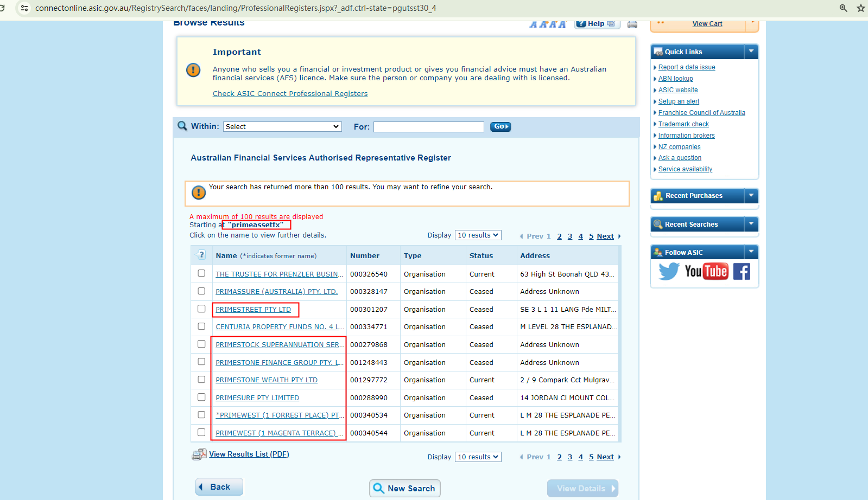Visit the ASIC website quick link
This screenshot has width=868, height=500.
click(x=678, y=90)
